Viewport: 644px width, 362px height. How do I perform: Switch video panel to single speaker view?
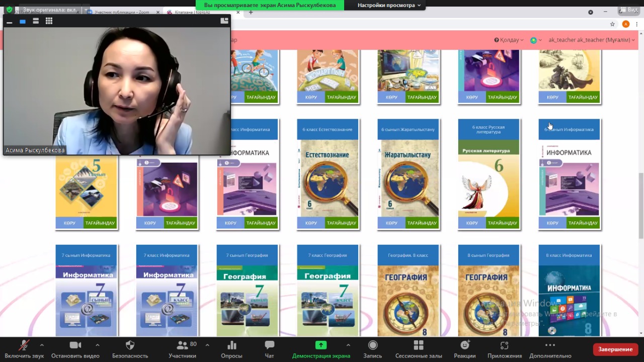[22, 21]
